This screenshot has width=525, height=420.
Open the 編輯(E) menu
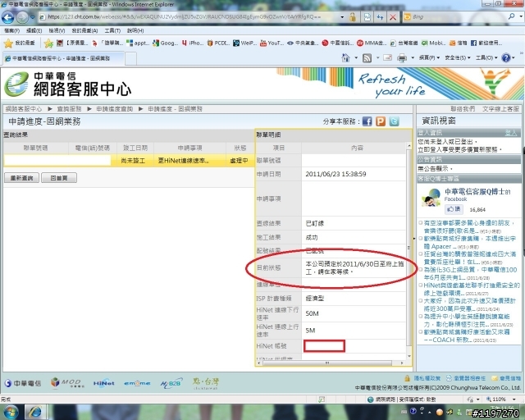click(x=34, y=30)
